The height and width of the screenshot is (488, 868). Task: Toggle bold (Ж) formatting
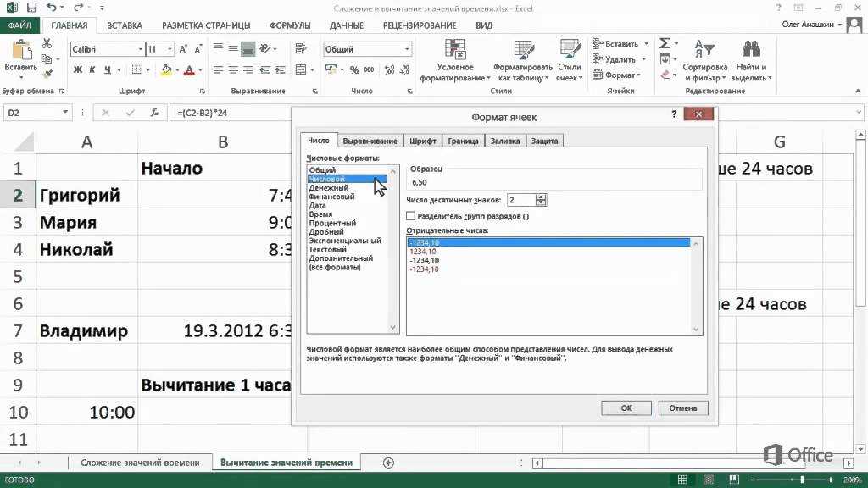(x=77, y=69)
